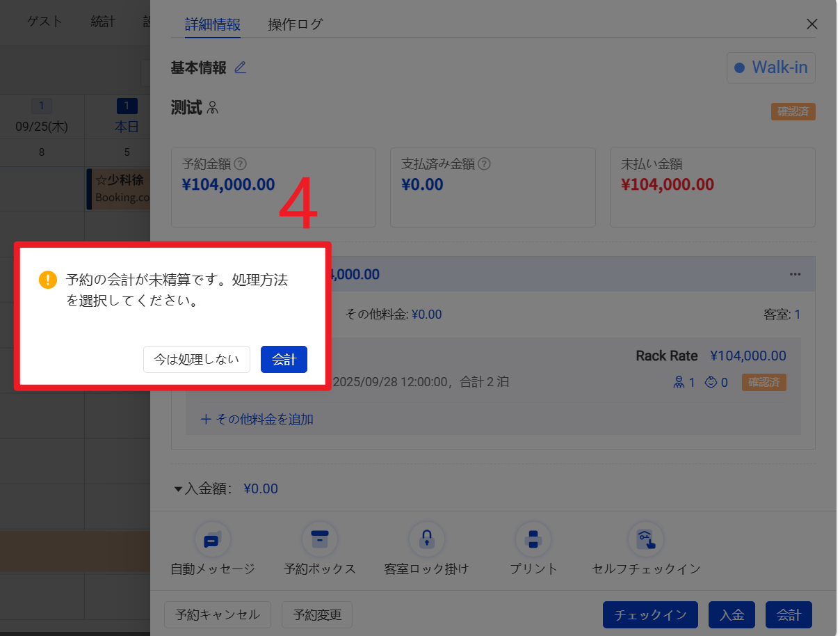
Task: Click 今は処理しない in the dialog
Action: click(x=197, y=360)
